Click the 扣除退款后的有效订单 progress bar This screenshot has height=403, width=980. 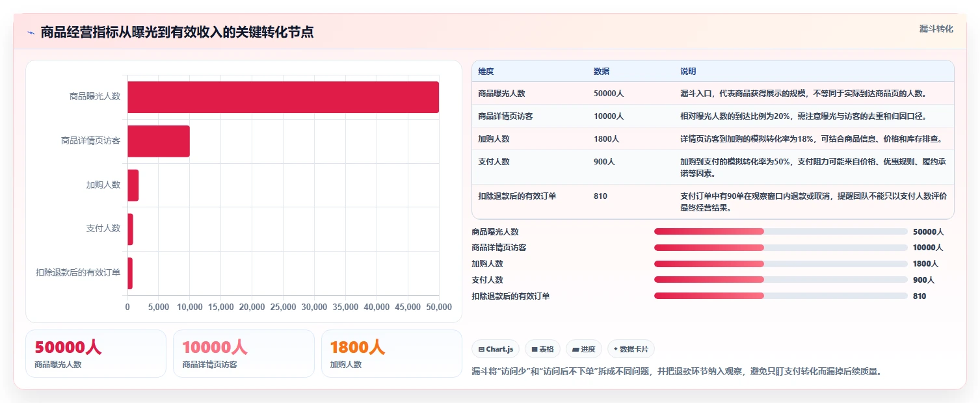click(x=780, y=296)
